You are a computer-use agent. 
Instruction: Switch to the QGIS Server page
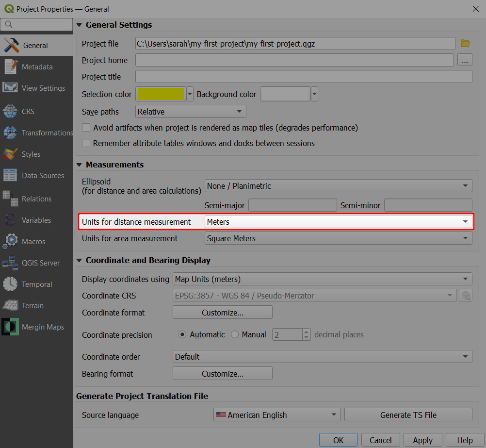[x=36, y=263]
